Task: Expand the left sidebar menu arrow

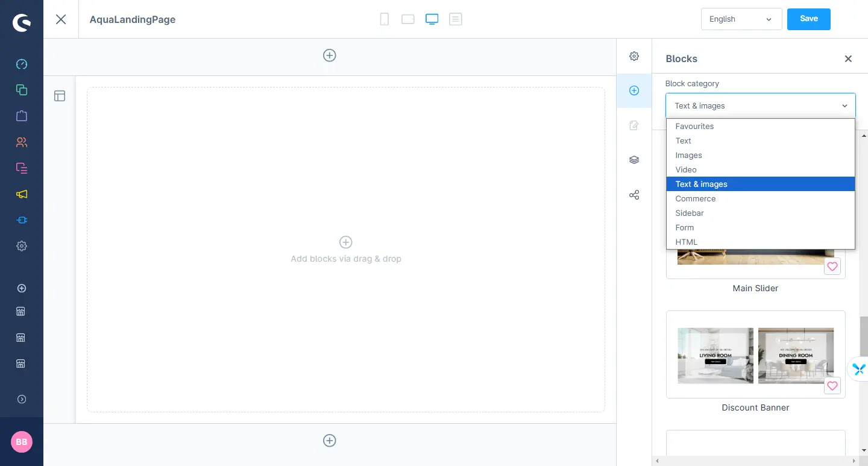Action: 22,399
